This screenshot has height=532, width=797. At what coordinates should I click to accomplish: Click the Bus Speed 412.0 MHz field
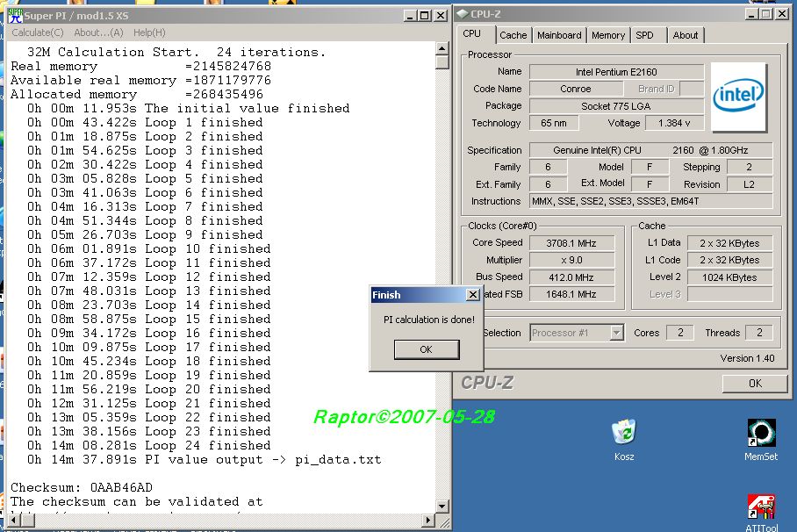click(x=571, y=277)
